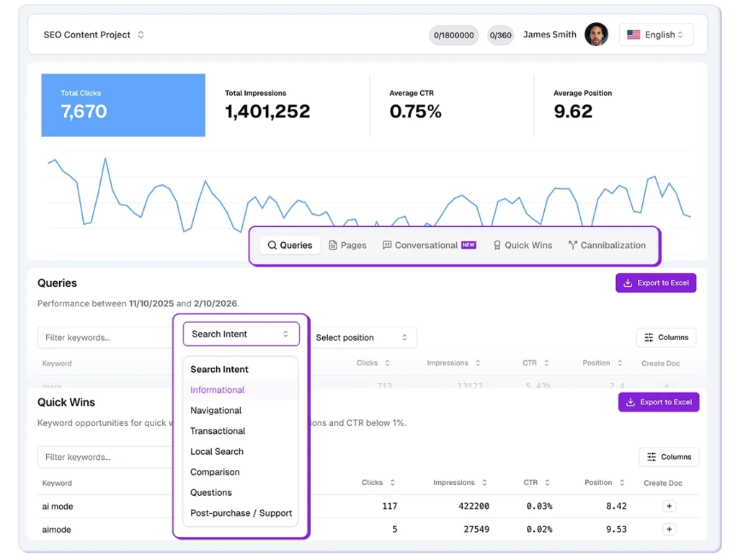Select Post-purchase / Support intent option
This screenshot has width=738, height=560.
click(240, 512)
